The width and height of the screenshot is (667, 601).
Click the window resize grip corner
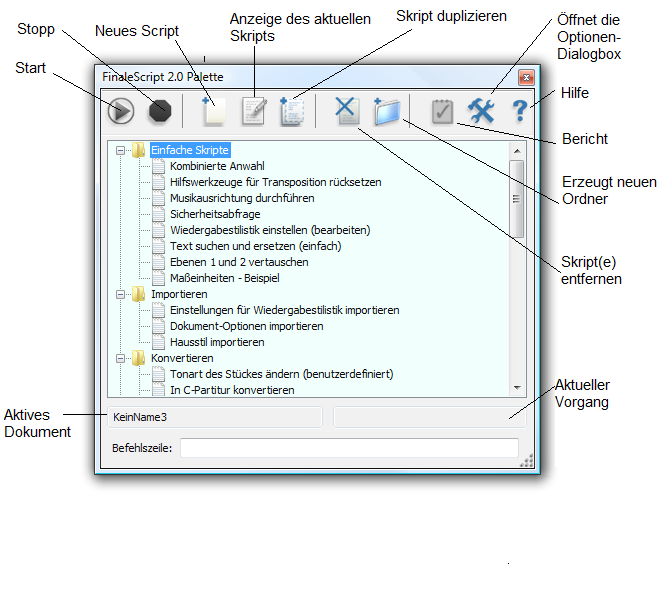[527, 461]
